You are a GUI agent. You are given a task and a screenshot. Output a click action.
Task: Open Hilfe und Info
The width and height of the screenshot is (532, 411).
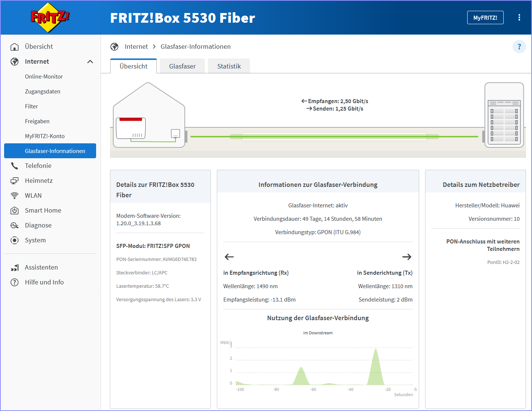tap(44, 282)
